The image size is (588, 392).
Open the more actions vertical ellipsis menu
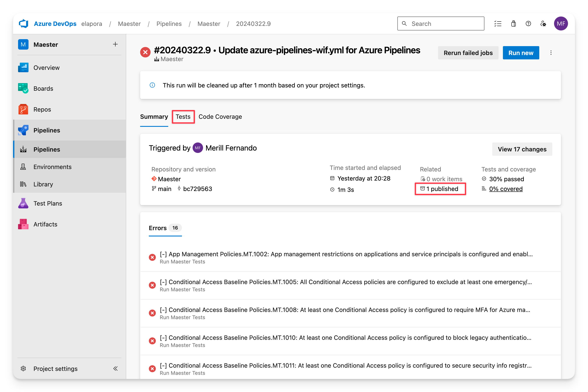[x=551, y=53]
